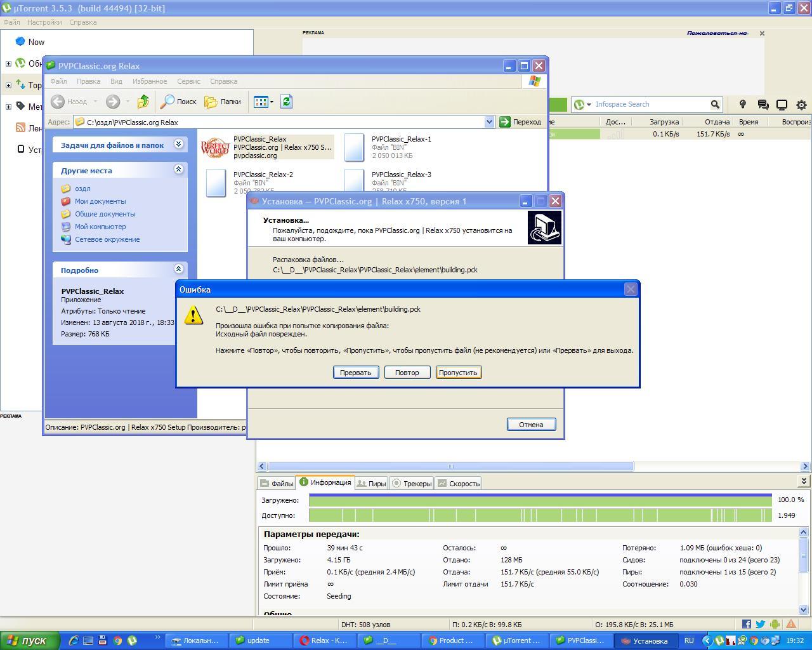Click the Назад back arrow in Explorer

pyautogui.click(x=69, y=102)
